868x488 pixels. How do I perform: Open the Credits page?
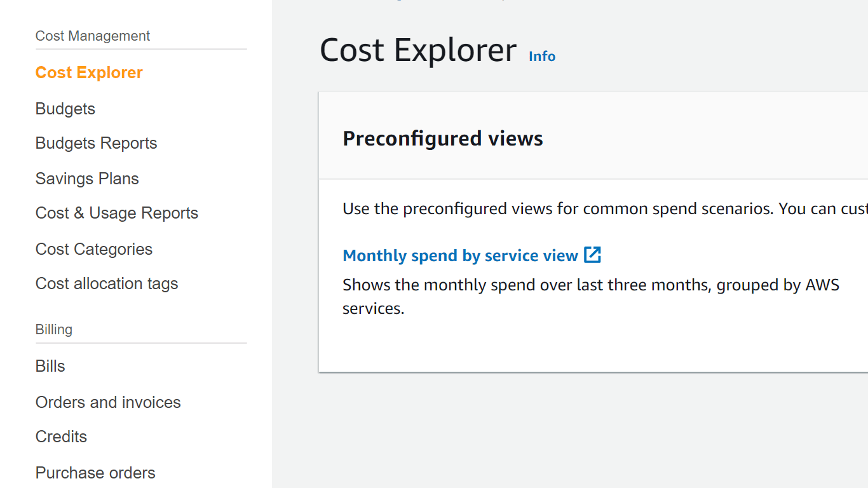[x=61, y=437]
